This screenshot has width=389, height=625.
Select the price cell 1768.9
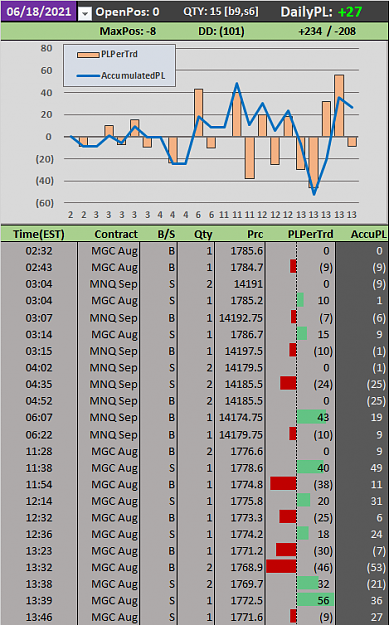tap(240, 568)
